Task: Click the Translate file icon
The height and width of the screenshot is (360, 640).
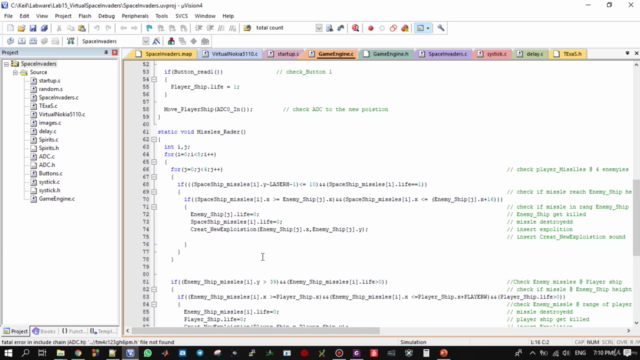Action: click(10, 41)
